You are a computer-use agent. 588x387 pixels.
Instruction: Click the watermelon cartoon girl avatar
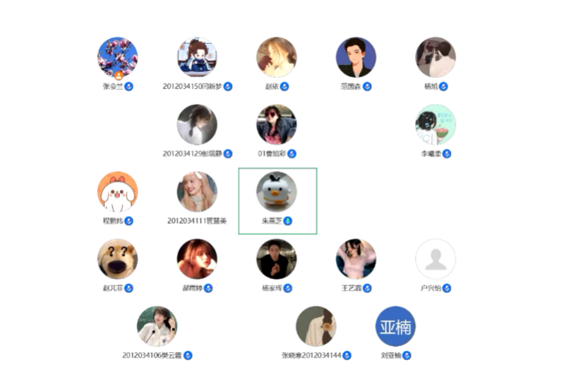[x=436, y=125]
